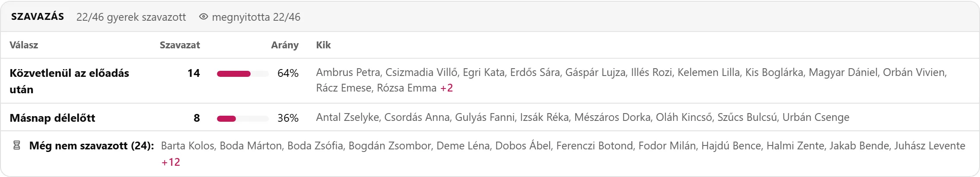This screenshot has height=177, width=980.
Task: Click the Szavazat column header
Action: click(x=180, y=45)
